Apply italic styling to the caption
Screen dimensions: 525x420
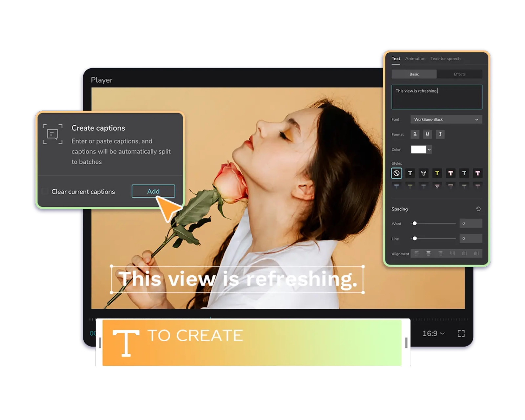pyautogui.click(x=440, y=135)
